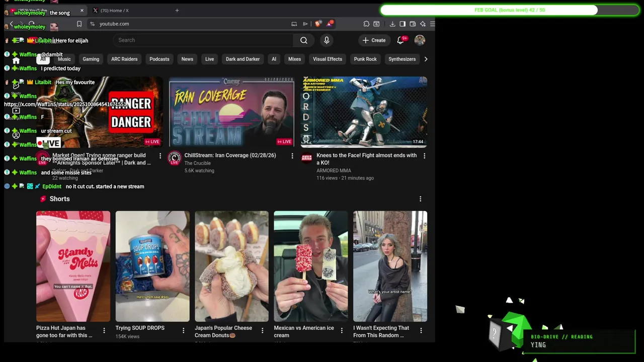Start voice search with microphone icon
The width and height of the screenshot is (644, 362).
click(327, 40)
